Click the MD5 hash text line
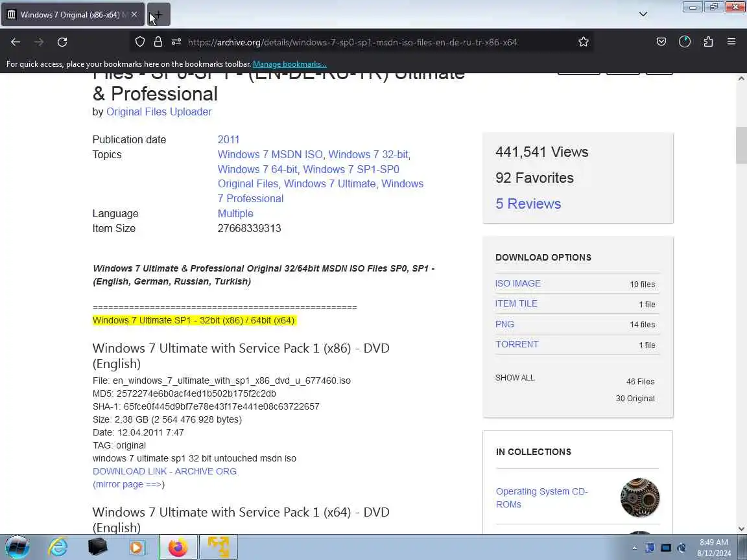 (x=184, y=393)
